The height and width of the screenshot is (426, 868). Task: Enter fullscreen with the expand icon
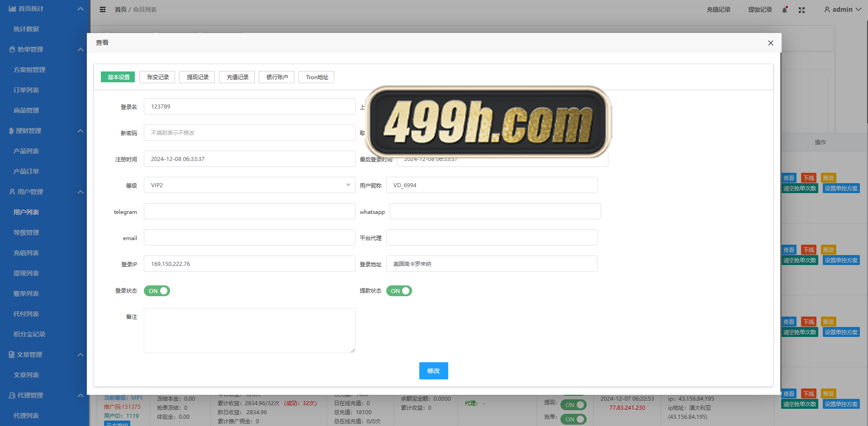click(x=802, y=10)
